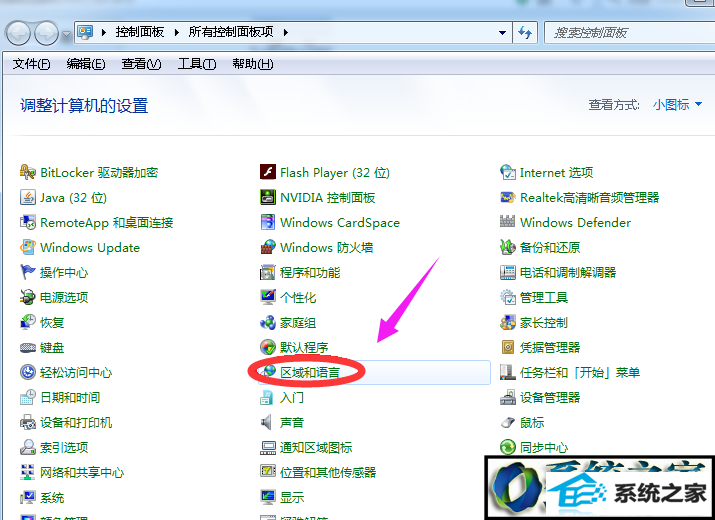
Task: Open the 设备和打印机 icon
Action: (27, 422)
